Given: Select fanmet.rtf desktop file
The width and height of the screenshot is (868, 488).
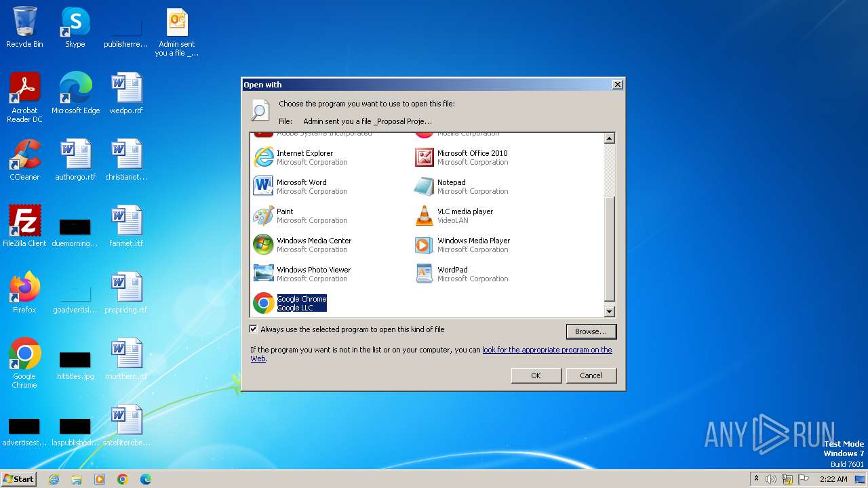Looking at the screenshot, I should tap(126, 226).
